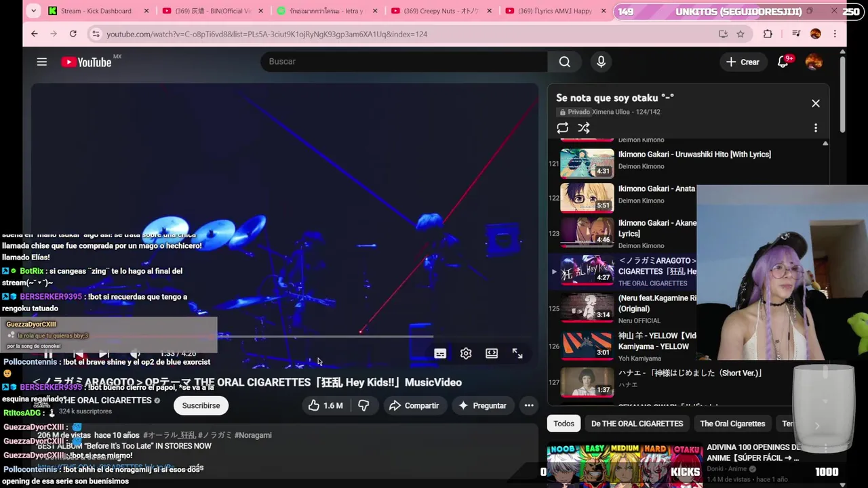The image size is (868, 488).
Task: Click the Compartir share button
Action: (414, 405)
